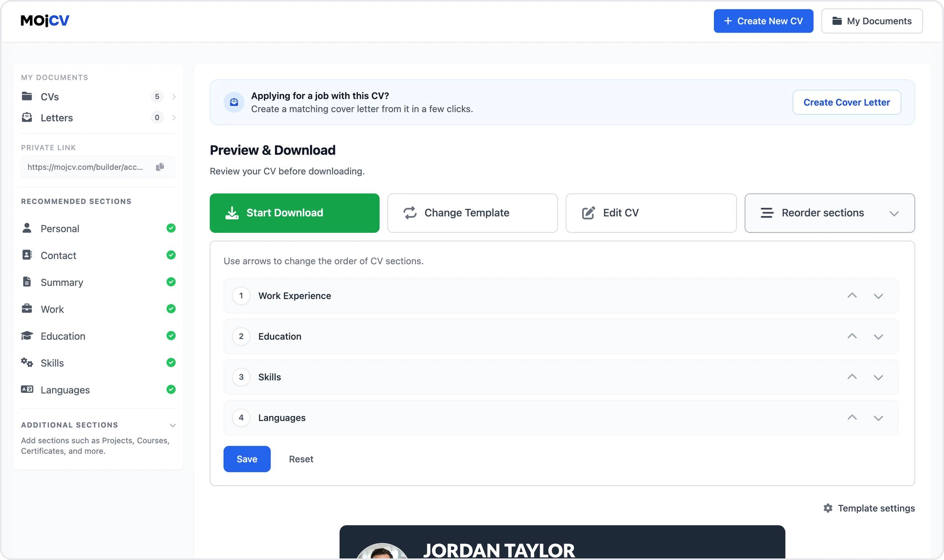
Task: Move Education section up
Action: click(852, 336)
